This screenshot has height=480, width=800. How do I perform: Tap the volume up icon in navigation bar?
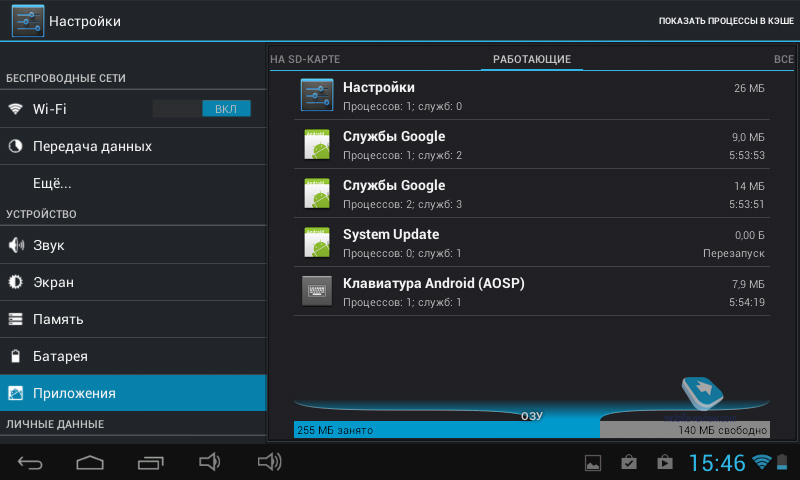pyautogui.click(x=269, y=462)
